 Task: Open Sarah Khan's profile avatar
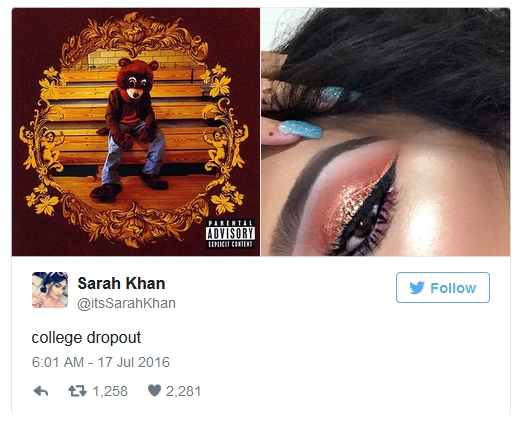pyautogui.click(x=50, y=290)
